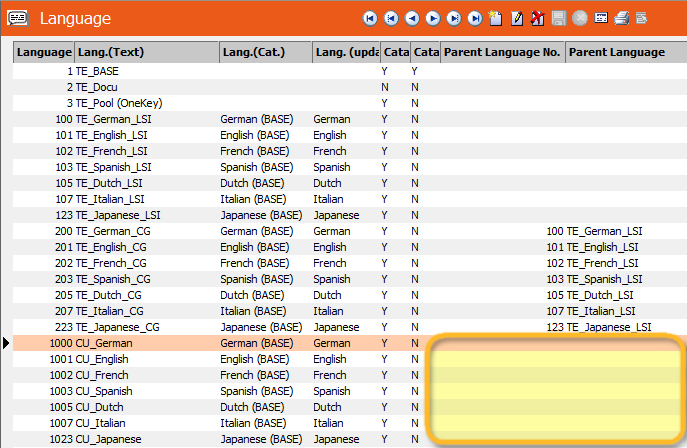Click parent language cell 123 TE_Japanese_LSI
Image resolution: width=687 pixels, height=448 pixels.
pyautogui.click(x=598, y=327)
